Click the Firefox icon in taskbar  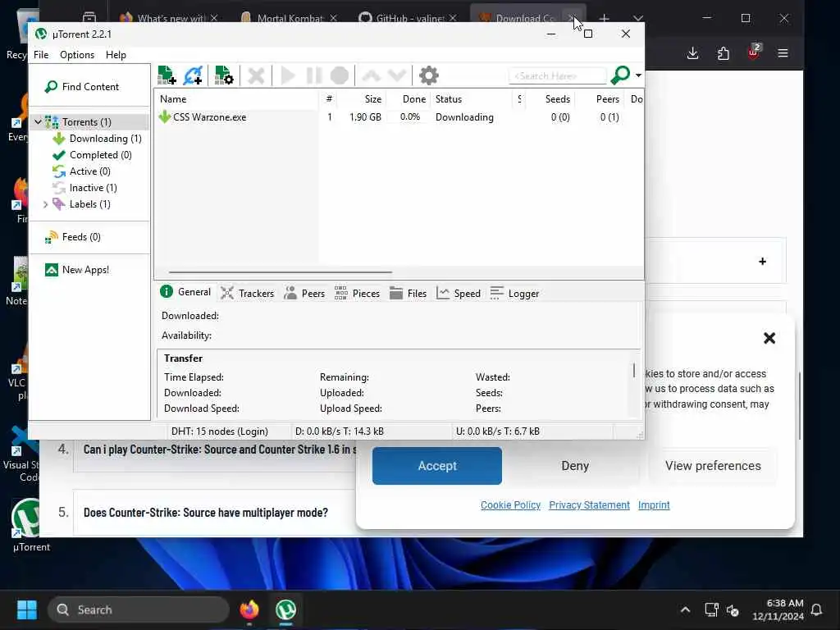coord(249,609)
